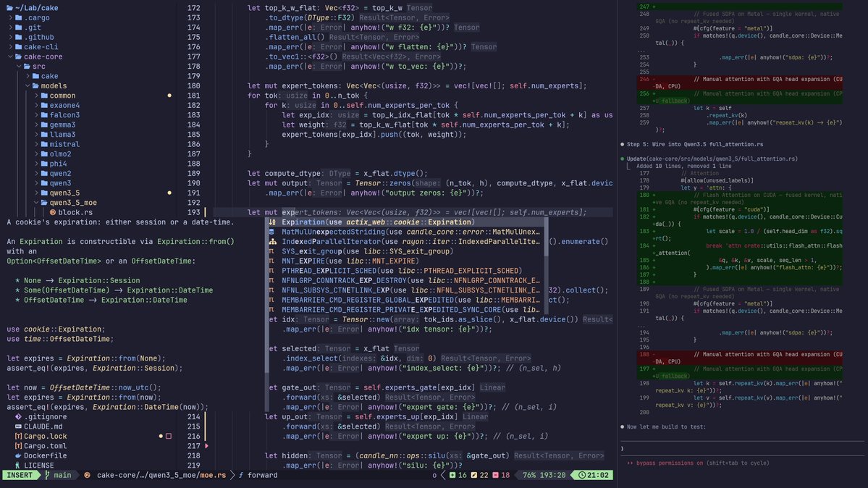Select the MatMulUnexpectedStriding completion entry
The height and width of the screenshot is (488, 868).
(x=405, y=232)
